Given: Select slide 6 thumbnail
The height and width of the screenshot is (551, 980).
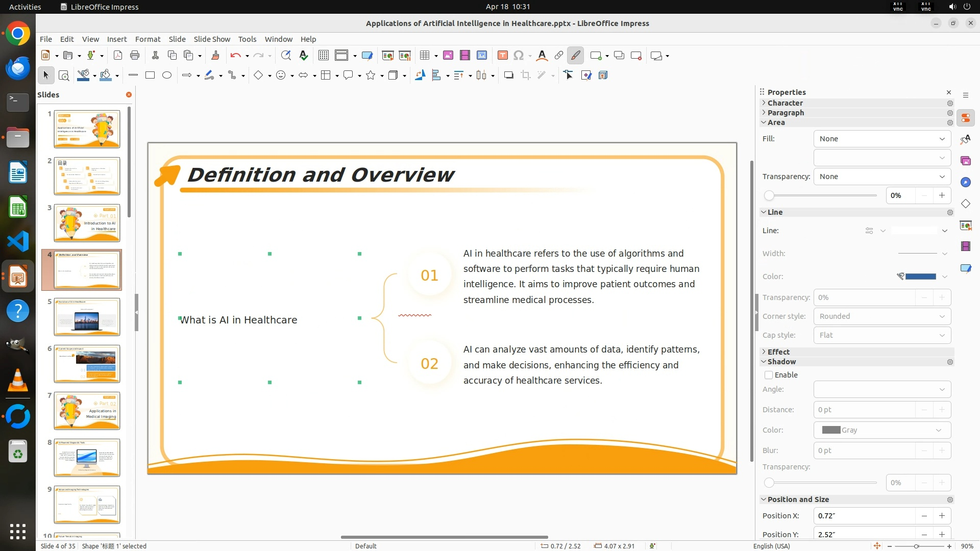Looking at the screenshot, I should click(87, 364).
